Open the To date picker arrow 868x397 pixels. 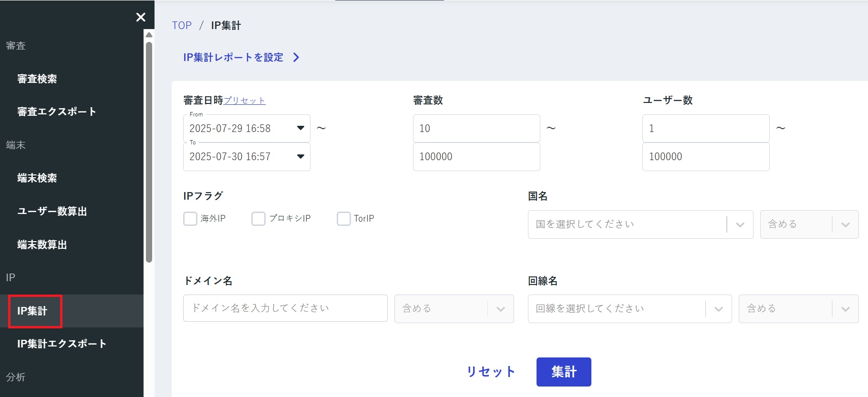(300, 156)
